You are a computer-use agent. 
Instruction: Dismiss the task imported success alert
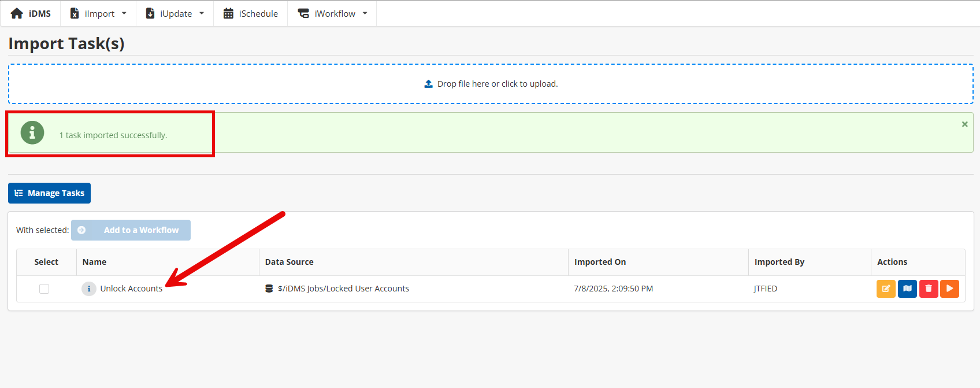(x=964, y=124)
